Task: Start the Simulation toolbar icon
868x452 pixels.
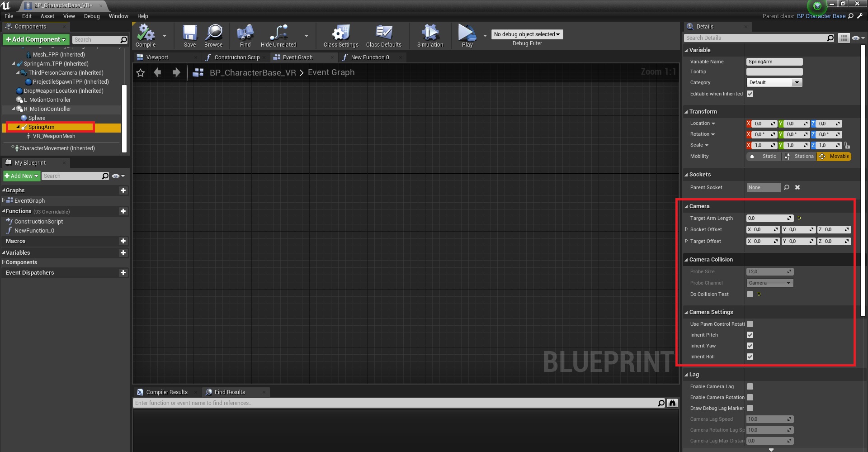Action: [x=430, y=35]
